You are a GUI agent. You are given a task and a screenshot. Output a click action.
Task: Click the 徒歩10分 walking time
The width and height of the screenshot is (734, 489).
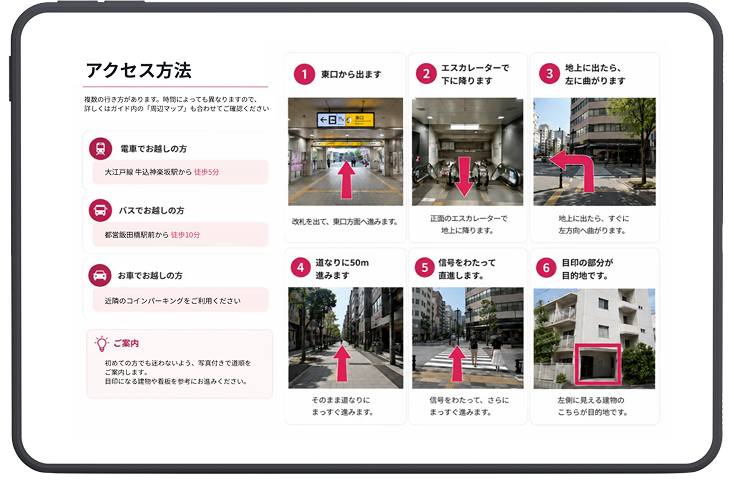(185, 235)
